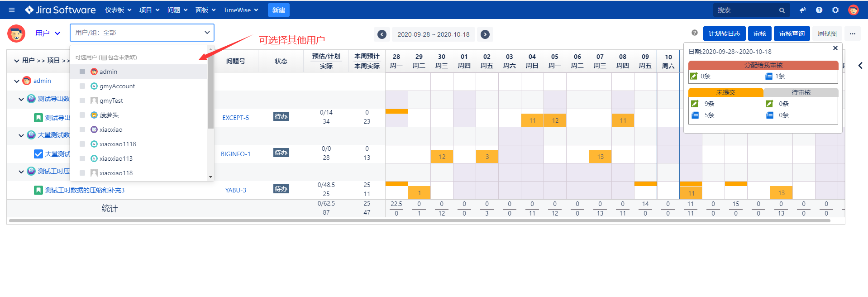This screenshot has height=297, width=868.
Task: Click the next date range arrow
Action: [485, 34]
